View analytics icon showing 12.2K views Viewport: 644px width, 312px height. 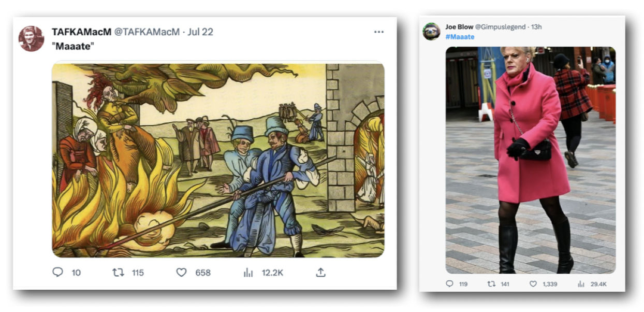(x=248, y=272)
